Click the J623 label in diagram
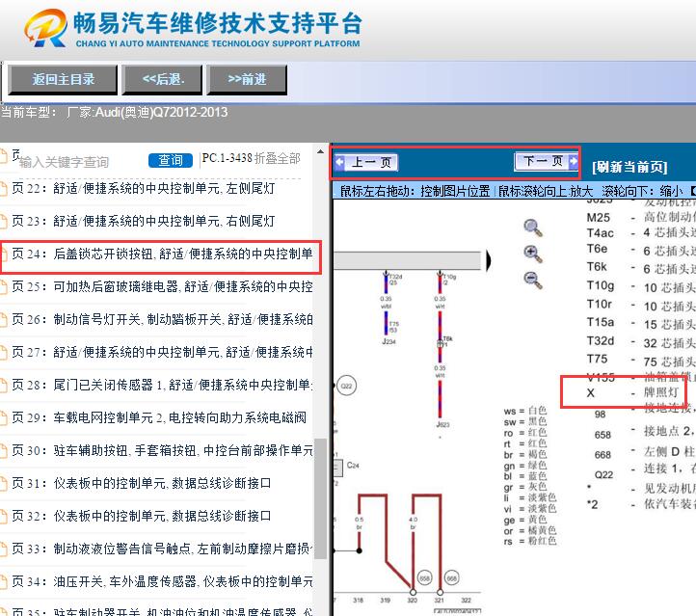The width and height of the screenshot is (696, 616). (x=442, y=424)
